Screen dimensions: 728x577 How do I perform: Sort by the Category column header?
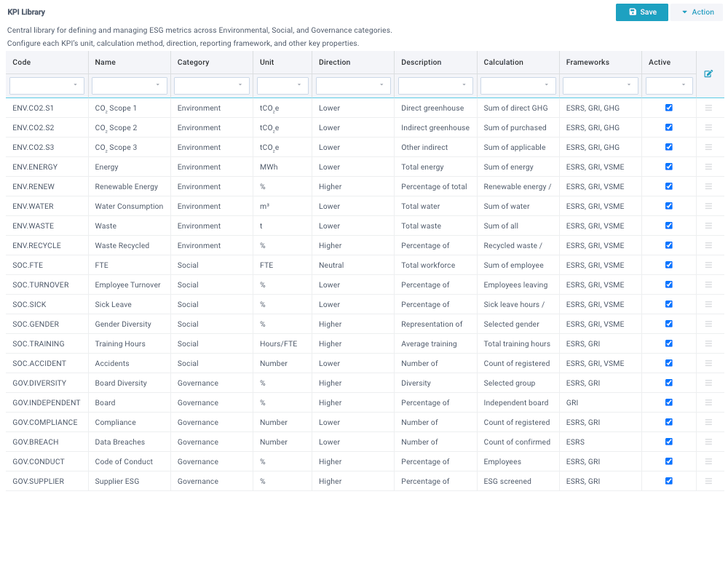pos(193,62)
